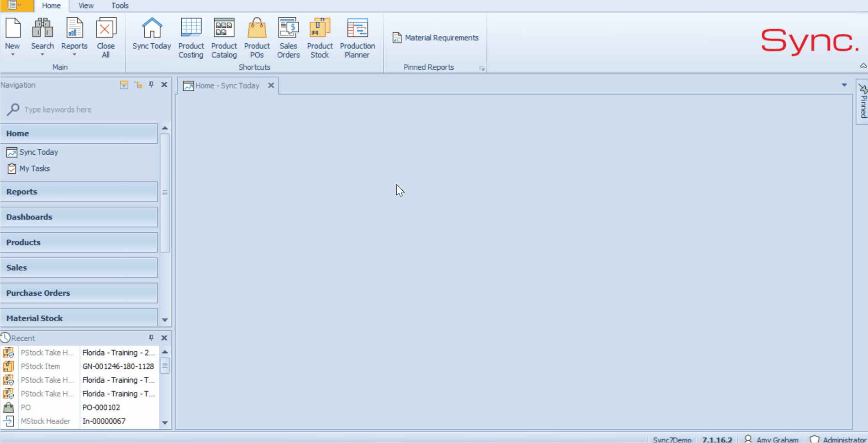Open the Pinned side panel tab
868x443 pixels.
862,101
